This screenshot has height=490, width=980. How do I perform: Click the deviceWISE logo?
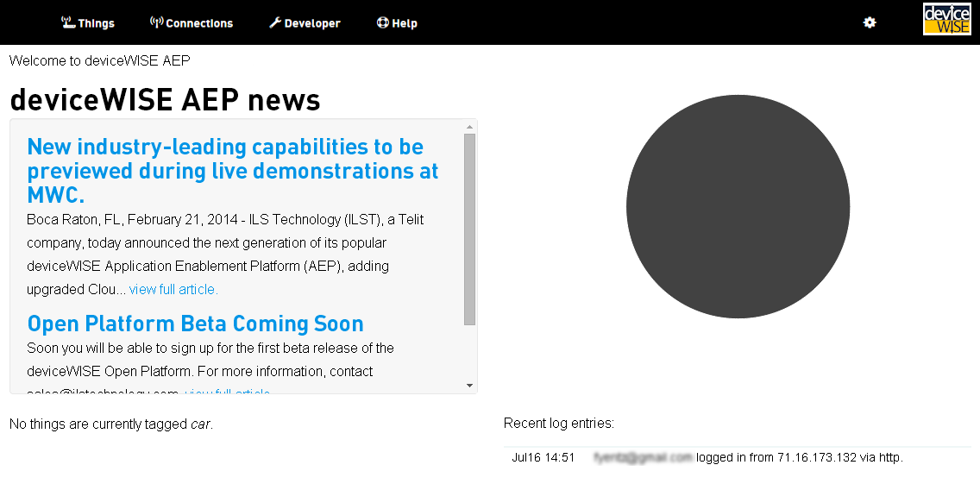click(946, 19)
